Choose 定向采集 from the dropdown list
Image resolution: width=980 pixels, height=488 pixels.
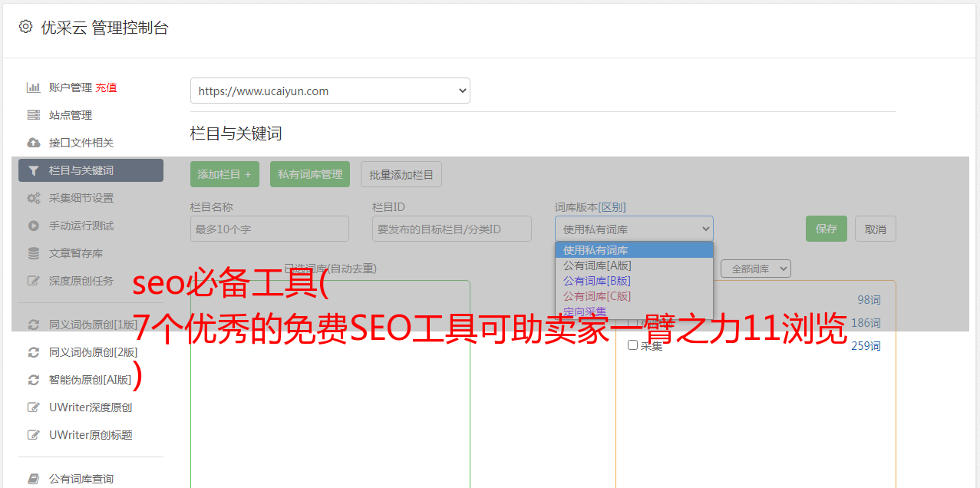634,312
